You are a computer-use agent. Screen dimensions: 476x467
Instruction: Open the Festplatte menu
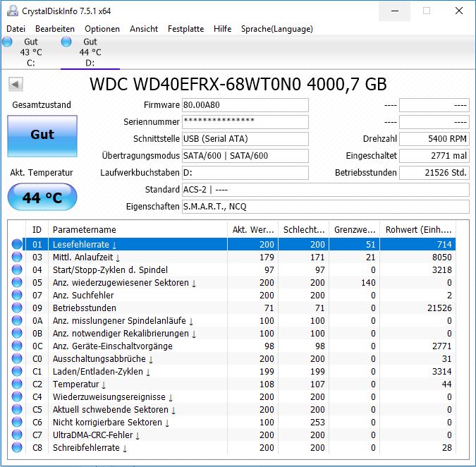[185, 29]
